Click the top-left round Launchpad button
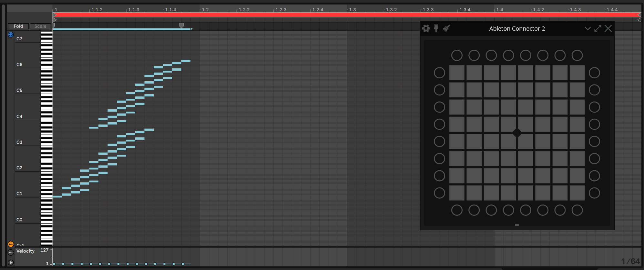The height and width of the screenshot is (270, 644). pyautogui.click(x=456, y=55)
